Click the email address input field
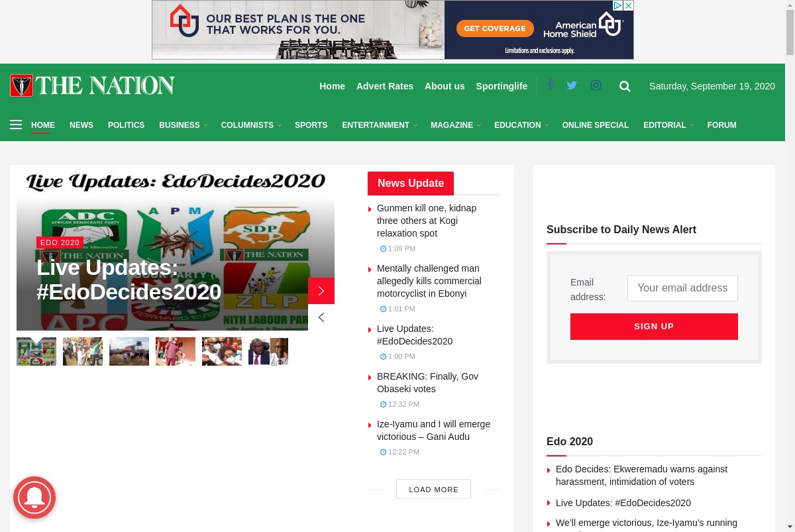Image resolution: width=795 pixels, height=532 pixels. [x=682, y=288]
